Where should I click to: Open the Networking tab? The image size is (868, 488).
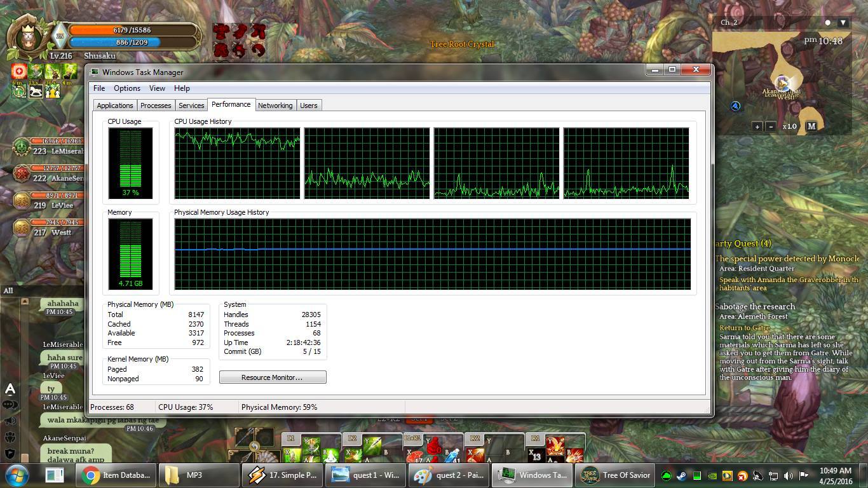[275, 105]
